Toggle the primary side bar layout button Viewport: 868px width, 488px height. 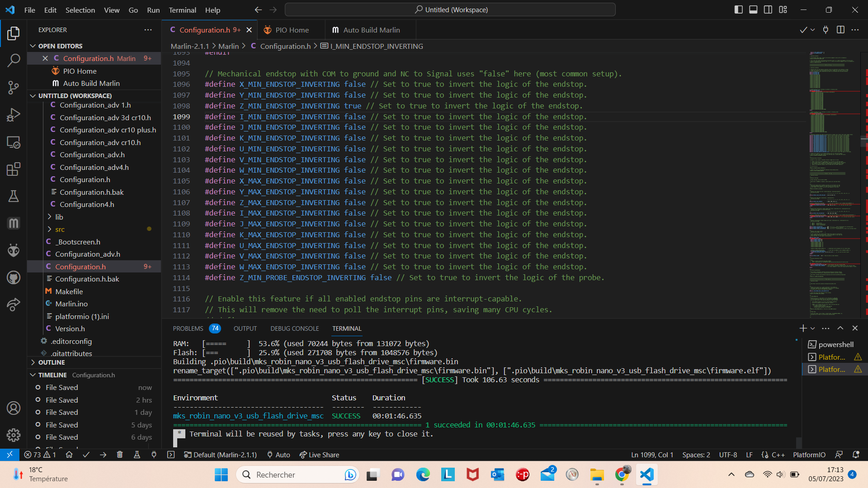[x=738, y=9]
